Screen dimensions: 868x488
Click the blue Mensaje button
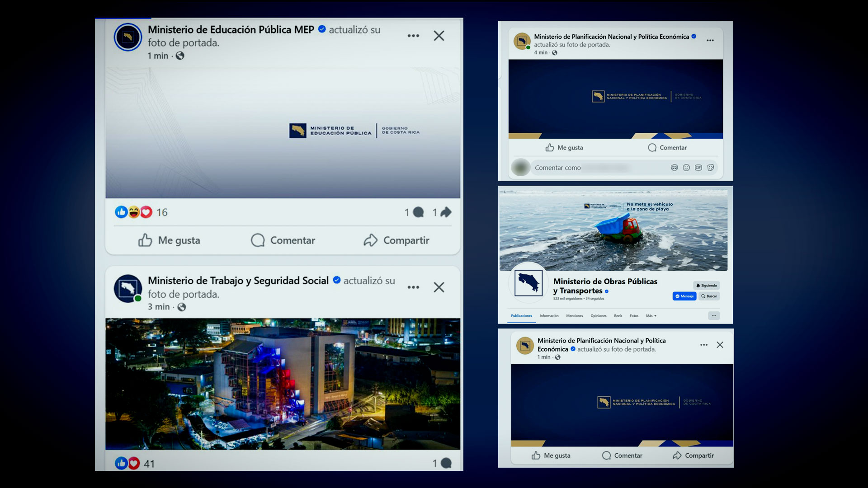click(684, 296)
